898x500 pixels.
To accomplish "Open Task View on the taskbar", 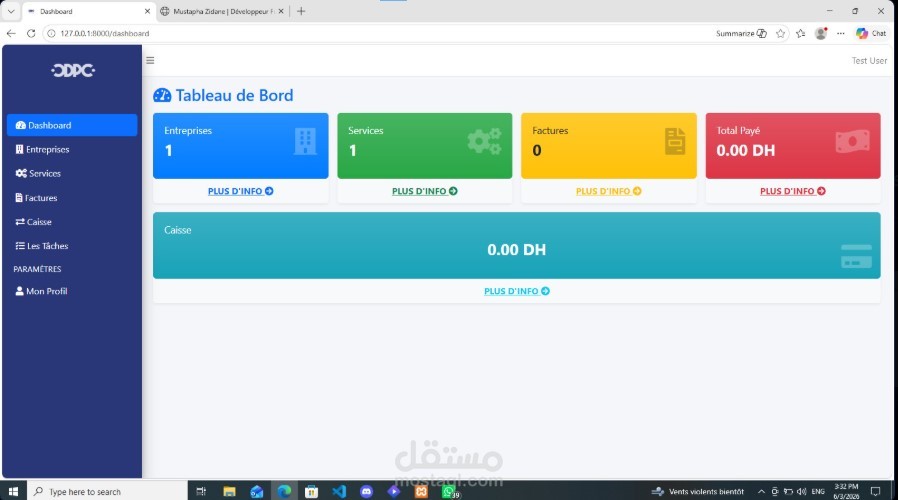I will pos(201,491).
